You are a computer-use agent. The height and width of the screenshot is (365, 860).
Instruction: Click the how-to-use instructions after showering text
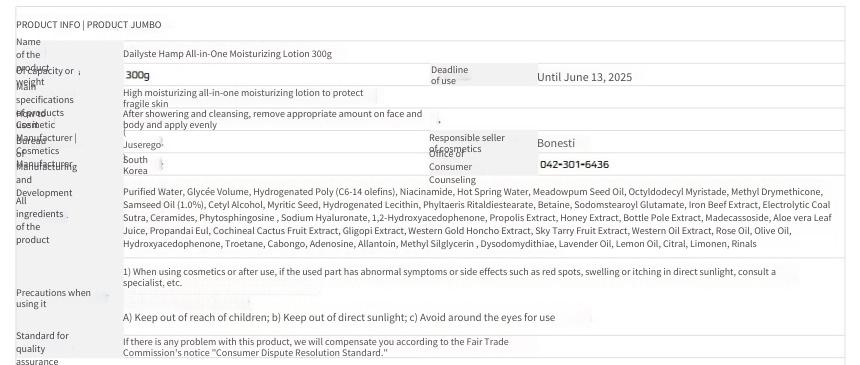272,120
